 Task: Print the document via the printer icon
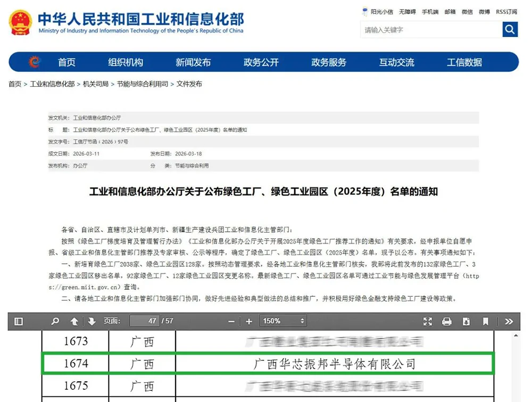coord(447,321)
